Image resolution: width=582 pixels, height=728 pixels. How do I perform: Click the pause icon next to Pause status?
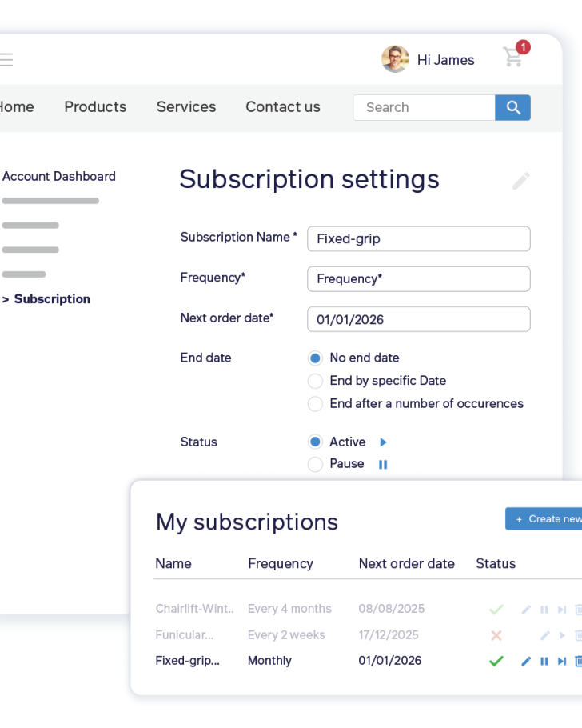[383, 464]
